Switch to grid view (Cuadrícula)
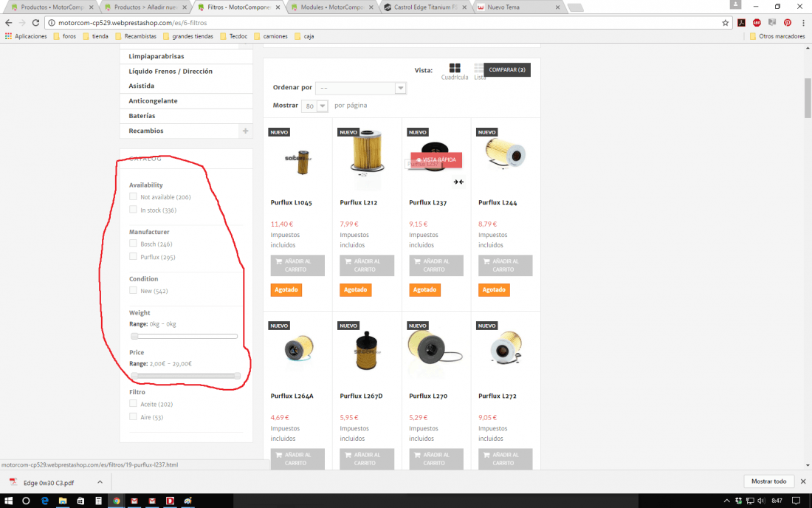This screenshot has width=812, height=508. tap(455, 72)
